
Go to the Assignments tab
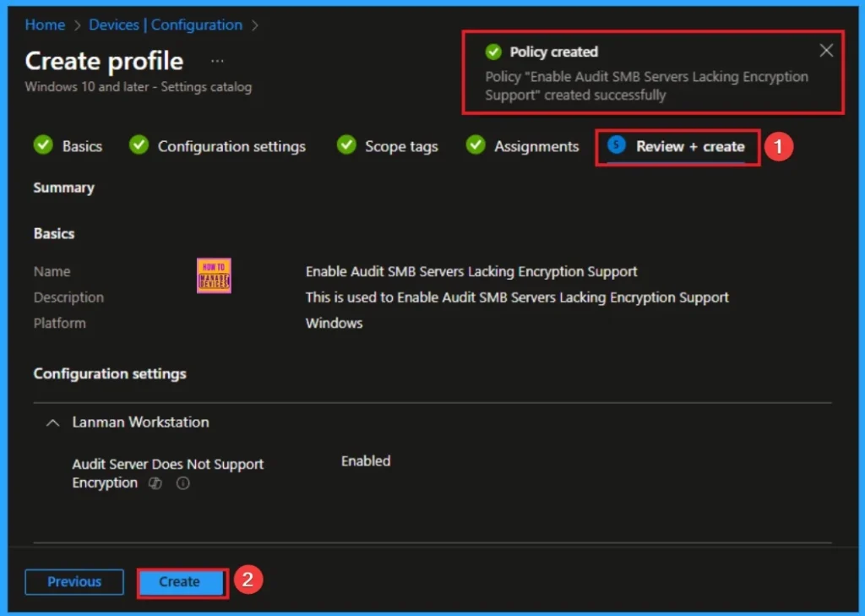click(x=536, y=146)
